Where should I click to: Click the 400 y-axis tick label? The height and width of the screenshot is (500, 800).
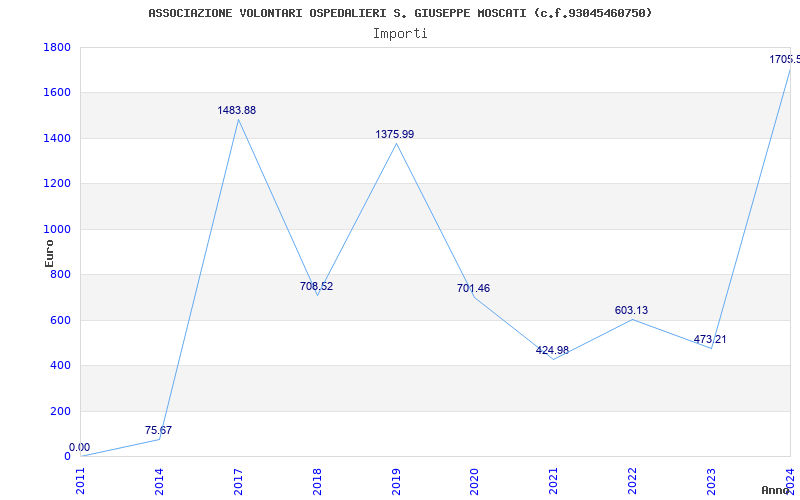pos(60,366)
